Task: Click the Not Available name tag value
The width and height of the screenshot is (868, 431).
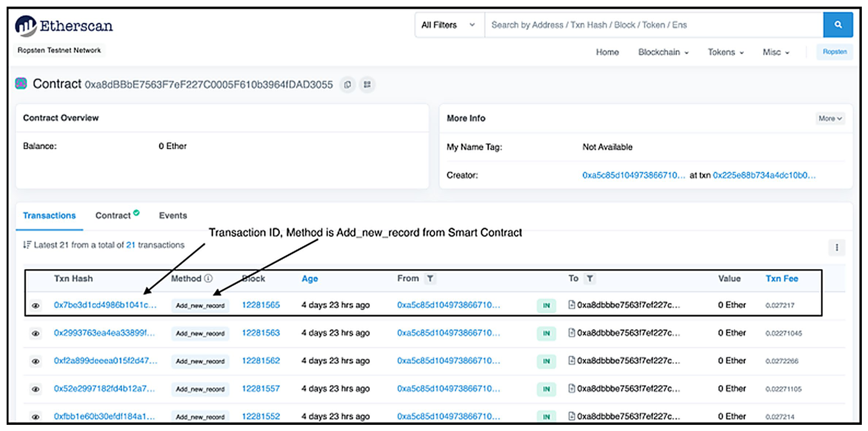Action: (607, 147)
